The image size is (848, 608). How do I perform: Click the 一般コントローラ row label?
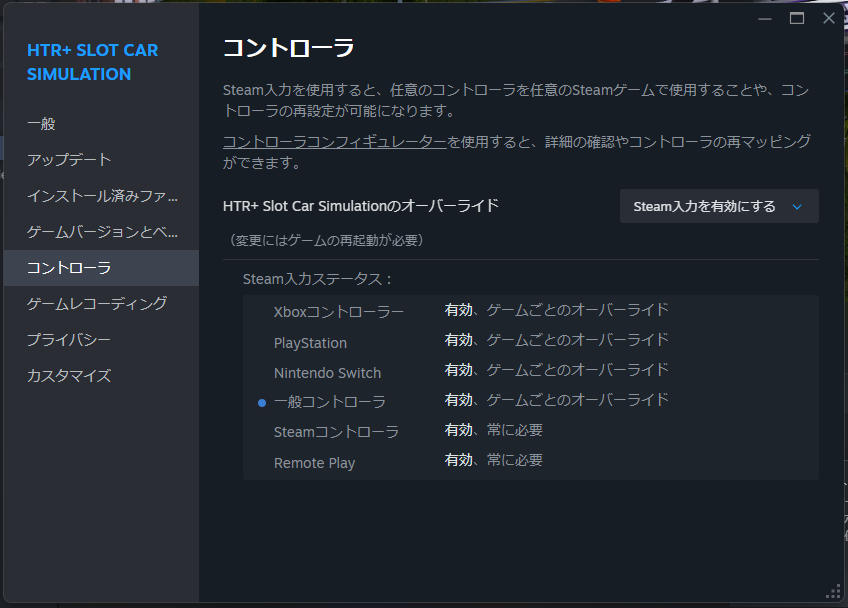tap(329, 402)
